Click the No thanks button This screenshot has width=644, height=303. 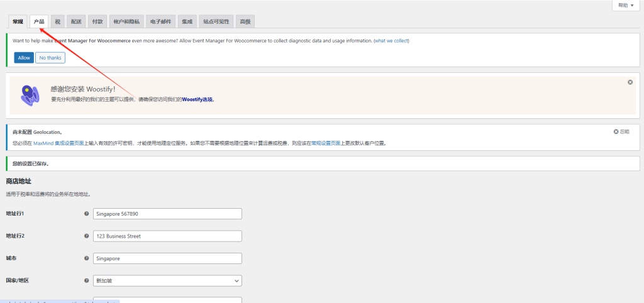[50, 58]
